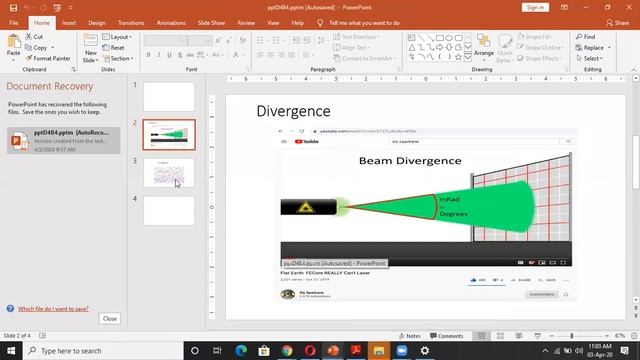
Task: Expand the Replace dropdown arrow
Action: pos(609,48)
